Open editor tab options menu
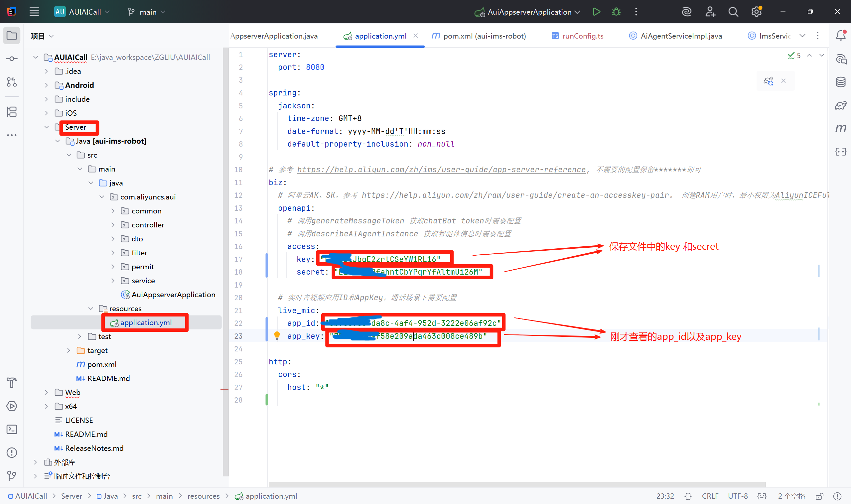851x504 pixels. tap(818, 36)
